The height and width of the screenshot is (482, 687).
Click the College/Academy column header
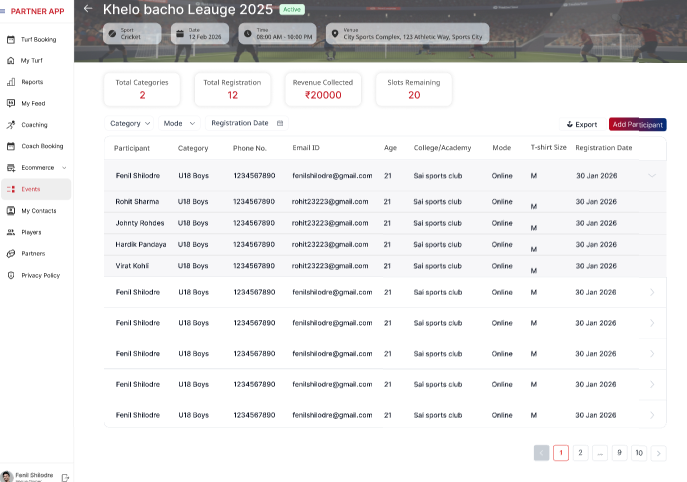(x=443, y=148)
